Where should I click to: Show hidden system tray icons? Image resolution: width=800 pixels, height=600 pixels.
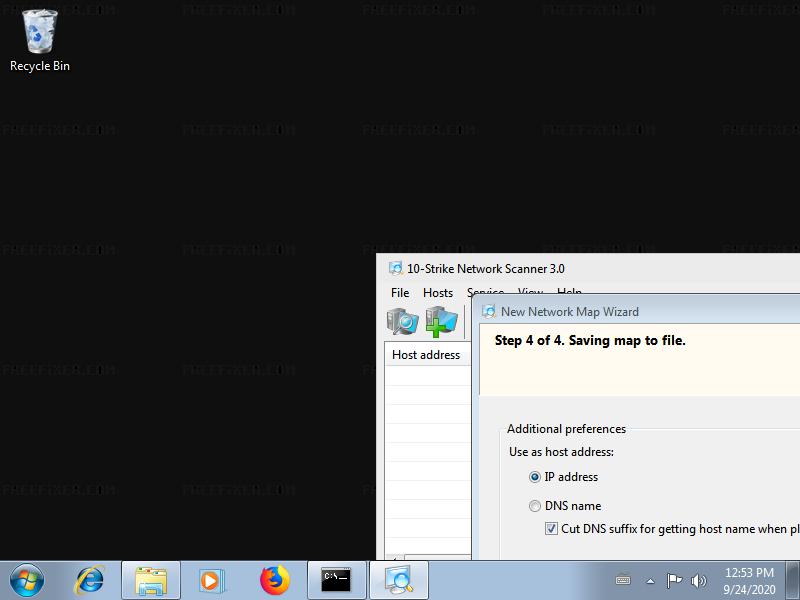(650, 580)
